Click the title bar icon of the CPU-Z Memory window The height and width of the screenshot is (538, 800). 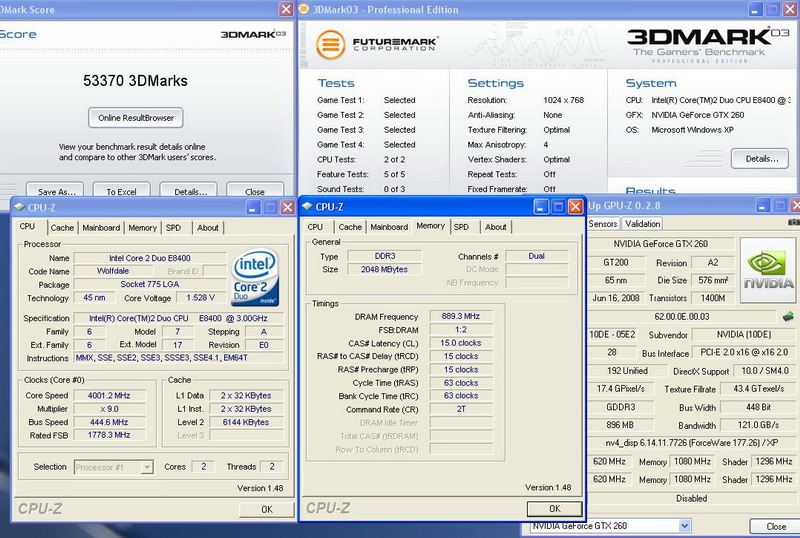pyautogui.click(x=307, y=206)
